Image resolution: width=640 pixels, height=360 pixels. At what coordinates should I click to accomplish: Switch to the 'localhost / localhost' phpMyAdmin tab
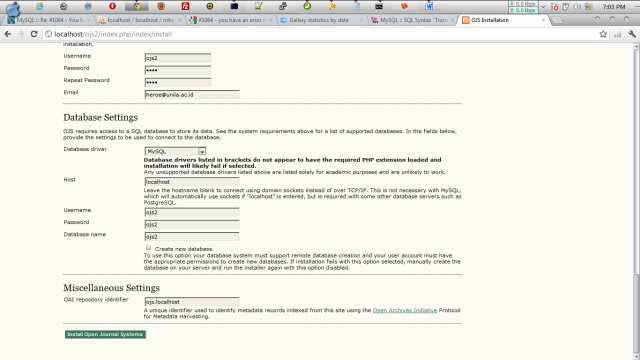tap(140, 20)
